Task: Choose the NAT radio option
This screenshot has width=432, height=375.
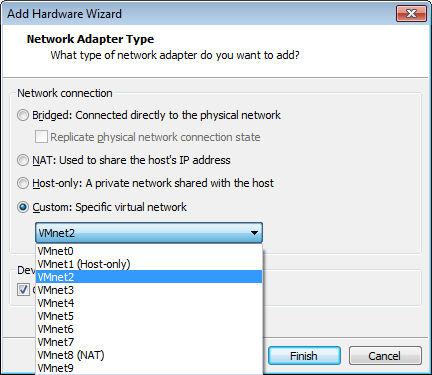Action: tap(23, 160)
